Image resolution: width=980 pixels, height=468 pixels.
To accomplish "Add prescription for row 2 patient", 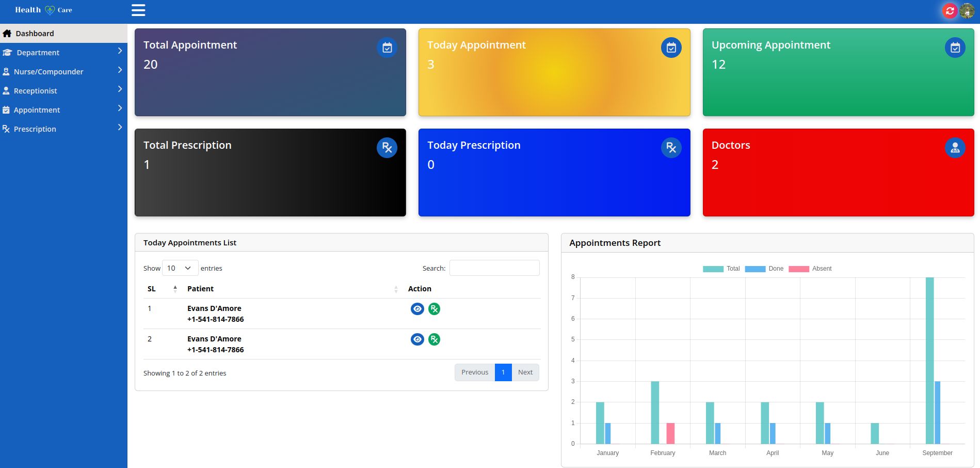I will pos(435,339).
